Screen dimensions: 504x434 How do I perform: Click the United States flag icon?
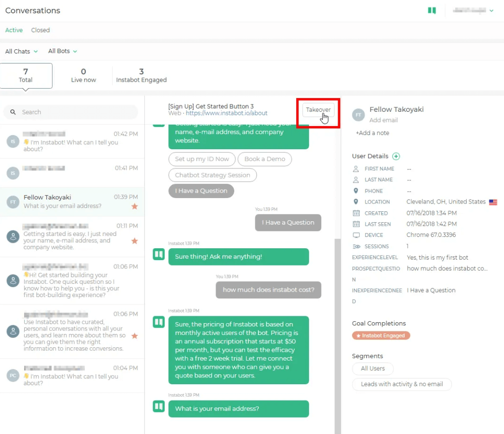click(493, 202)
